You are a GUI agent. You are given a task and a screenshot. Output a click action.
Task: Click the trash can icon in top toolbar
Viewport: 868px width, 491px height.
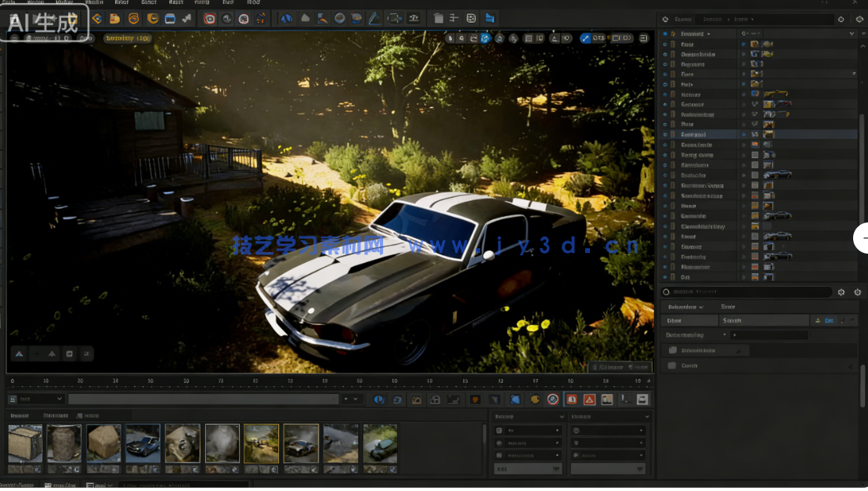pos(438,18)
